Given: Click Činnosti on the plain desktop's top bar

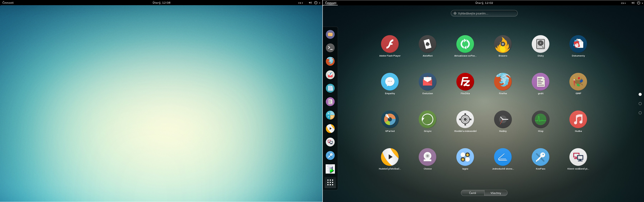Looking at the screenshot, I should (8, 3).
